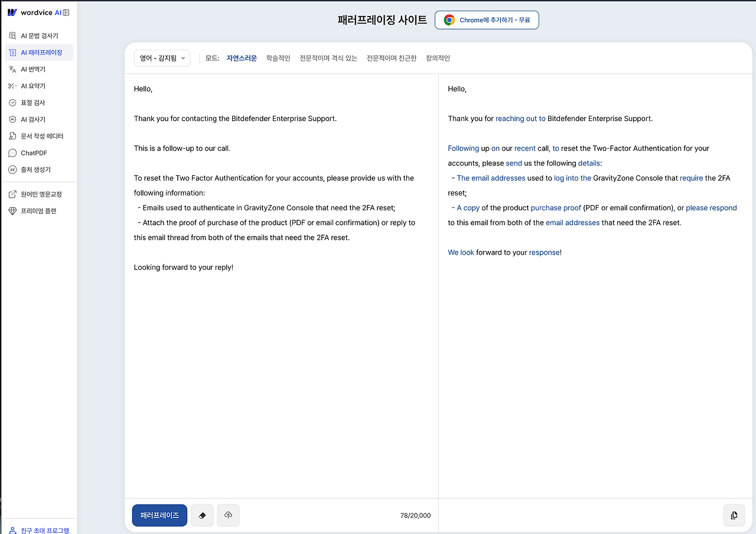Select the highlighted word "require"
The width and height of the screenshot is (756, 534).
click(x=691, y=178)
